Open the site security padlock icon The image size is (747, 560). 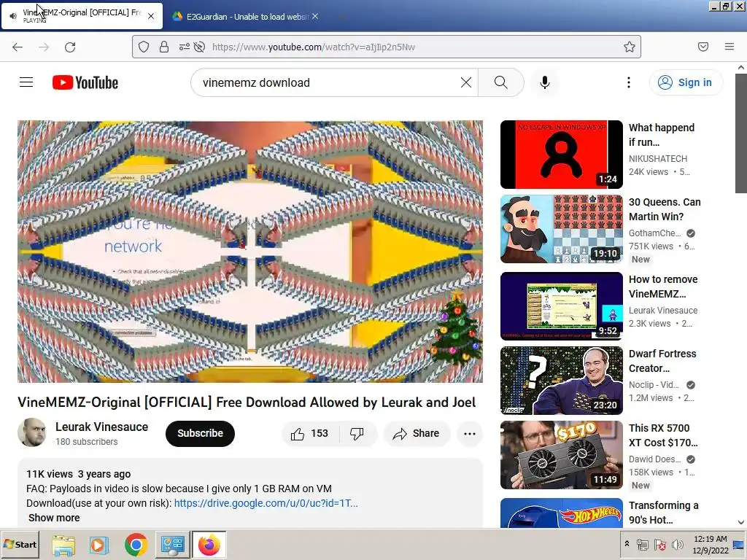coord(164,47)
